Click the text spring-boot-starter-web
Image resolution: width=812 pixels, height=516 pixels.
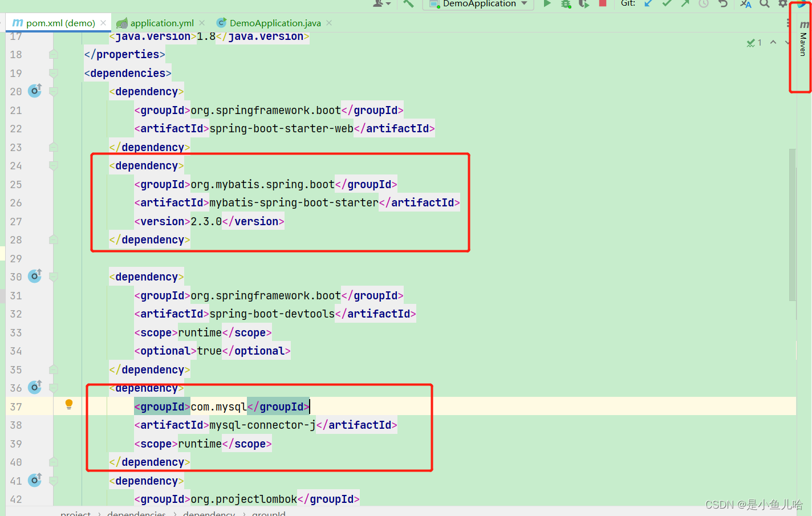282,128
